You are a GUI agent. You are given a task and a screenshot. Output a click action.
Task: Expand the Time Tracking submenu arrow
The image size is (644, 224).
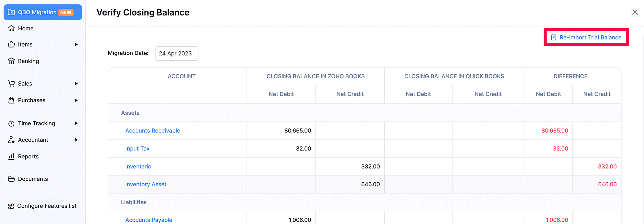[76, 123]
